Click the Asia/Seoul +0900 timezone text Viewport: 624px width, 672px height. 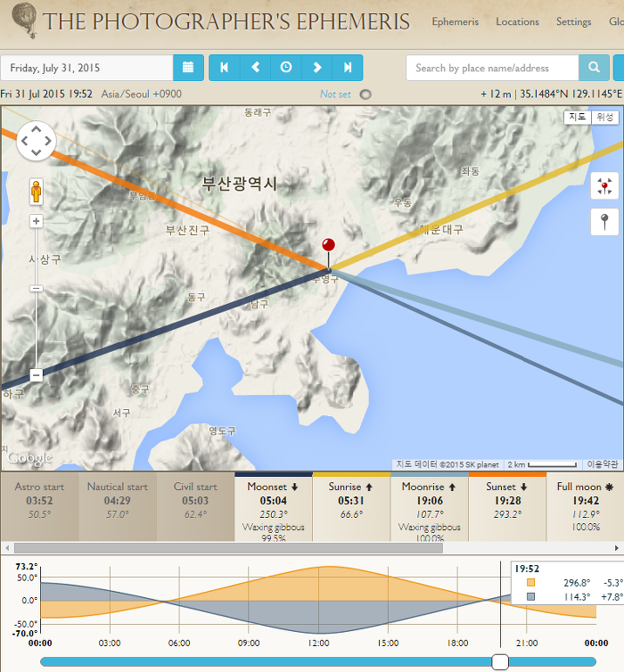tap(141, 94)
